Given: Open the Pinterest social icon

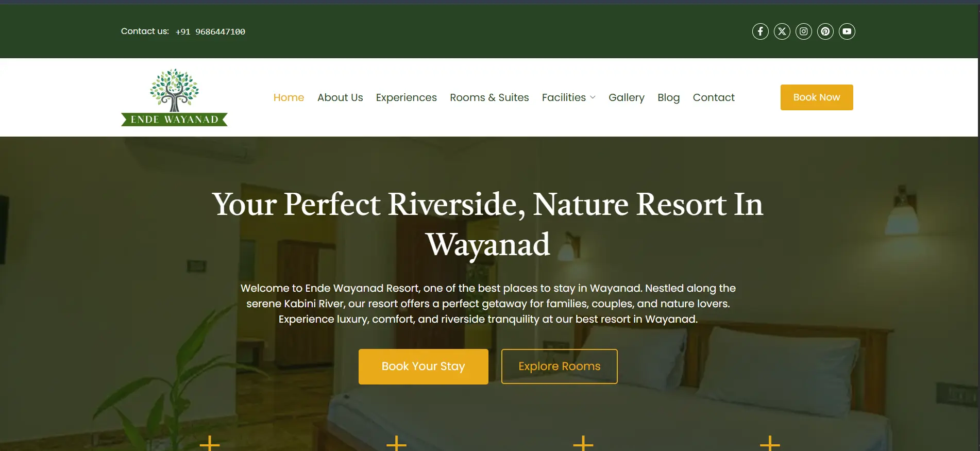Looking at the screenshot, I should click(x=825, y=31).
